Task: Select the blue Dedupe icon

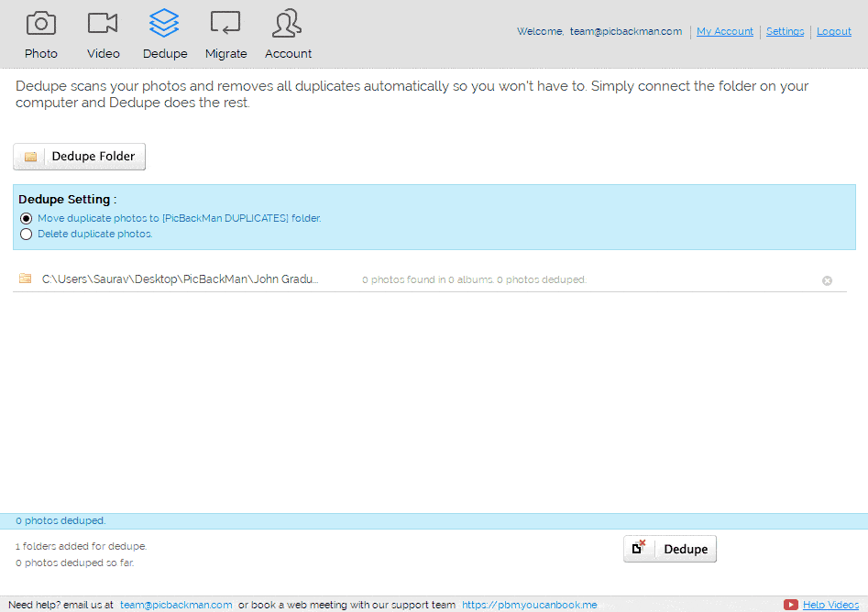Action: [x=164, y=27]
